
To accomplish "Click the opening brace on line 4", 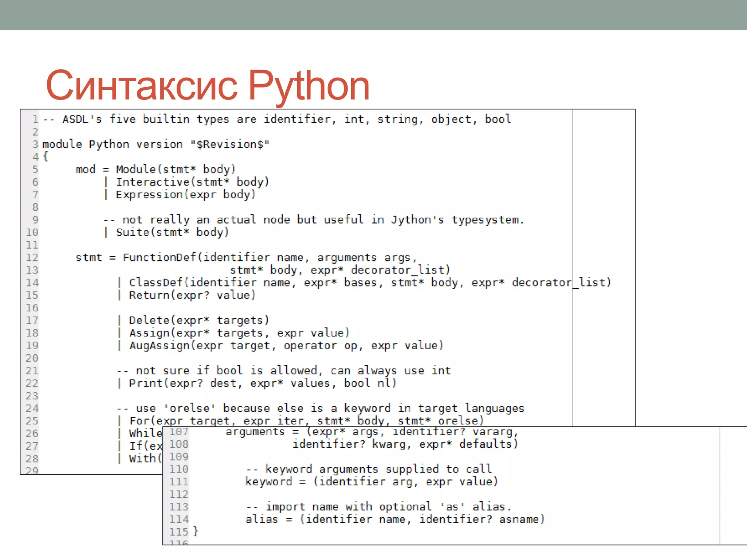I will [x=45, y=157].
